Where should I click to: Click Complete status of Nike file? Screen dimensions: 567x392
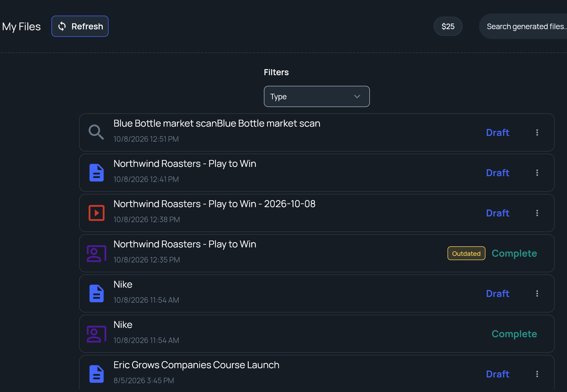(514, 334)
